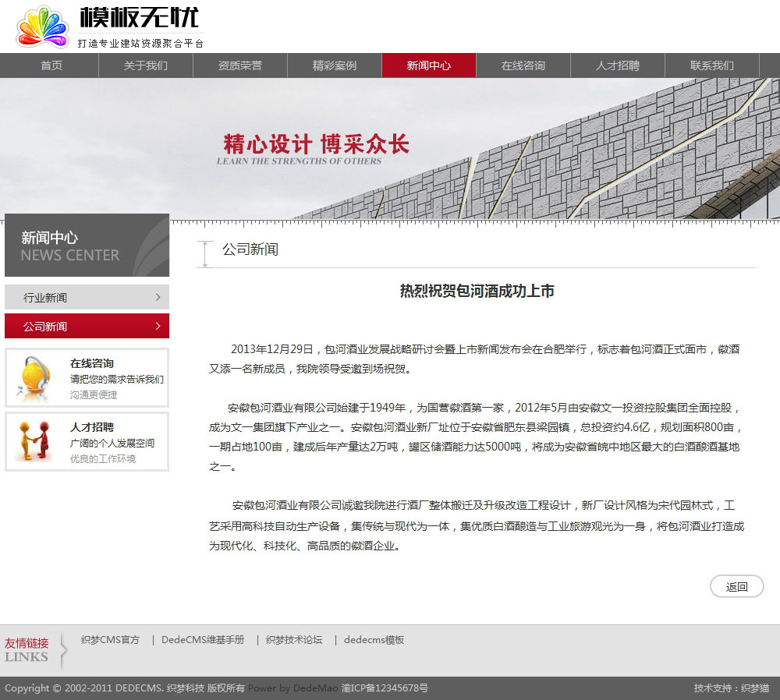Click the vertical arrow icon beside 公司新闻 heading

pyautogui.click(x=205, y=254)
